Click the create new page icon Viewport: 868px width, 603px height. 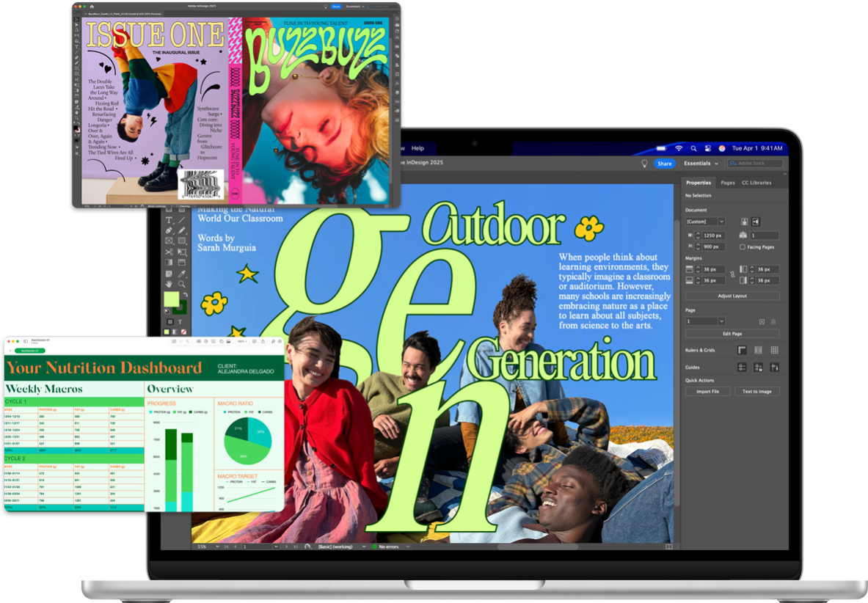[x=762, y=321]
